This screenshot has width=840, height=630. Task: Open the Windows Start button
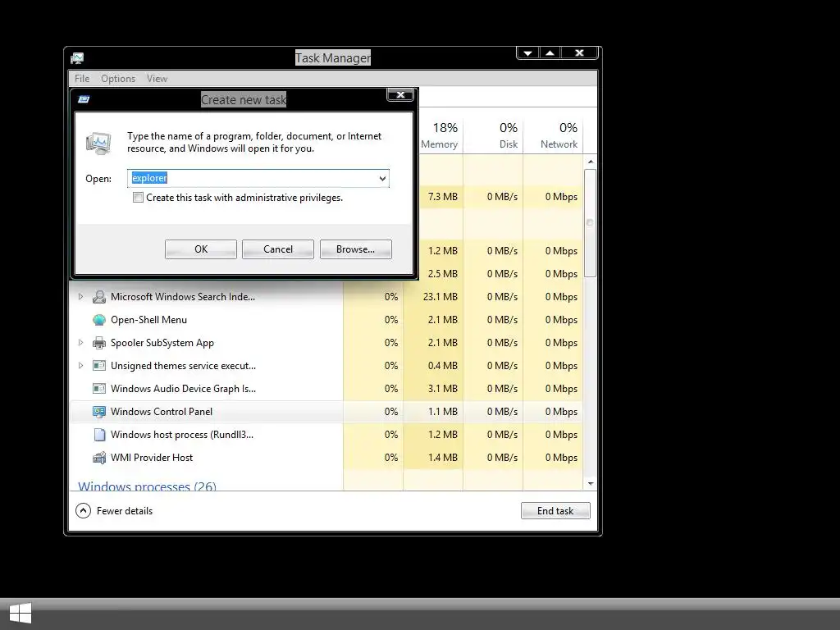[x=21, y=614]
